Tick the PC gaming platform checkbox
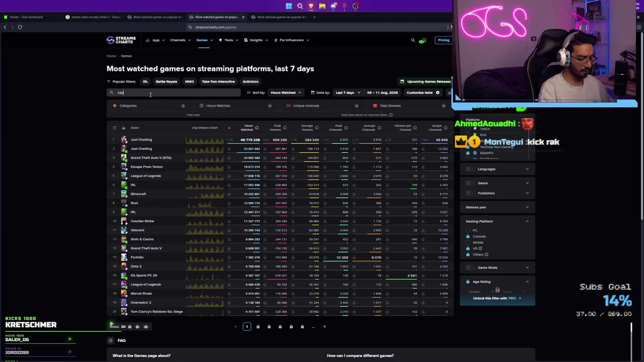The height and width of the screenshot is (362, 644). pos(468,230)
